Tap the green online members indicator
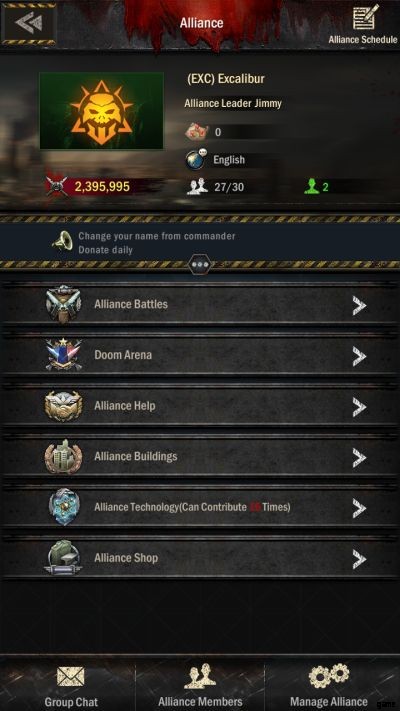This screenshot has width=400, height=711. (x=317, y=186)
